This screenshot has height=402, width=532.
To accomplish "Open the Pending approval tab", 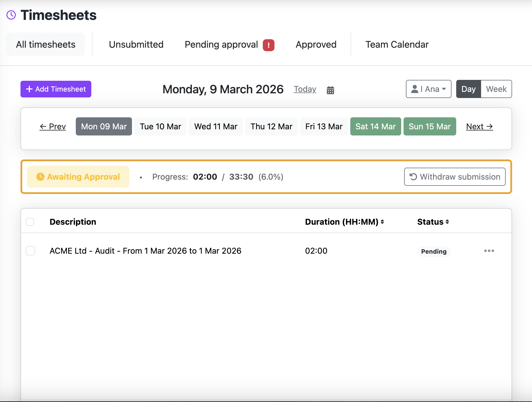I will (229, 44).
